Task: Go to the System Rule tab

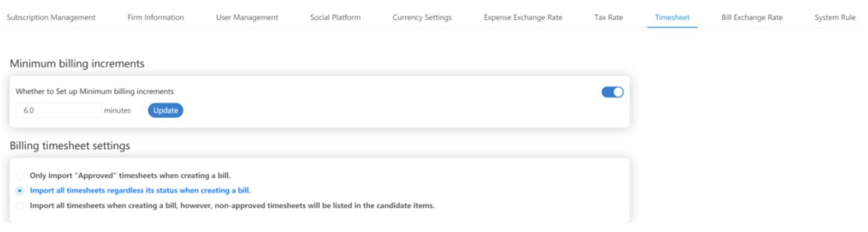Action: coord(835,18)
